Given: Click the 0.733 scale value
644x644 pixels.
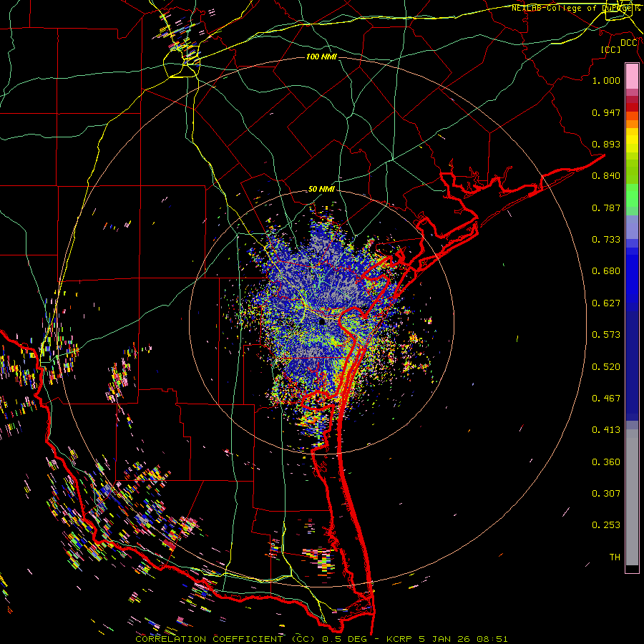Looking at the screenshot, I should coord(606,240).
